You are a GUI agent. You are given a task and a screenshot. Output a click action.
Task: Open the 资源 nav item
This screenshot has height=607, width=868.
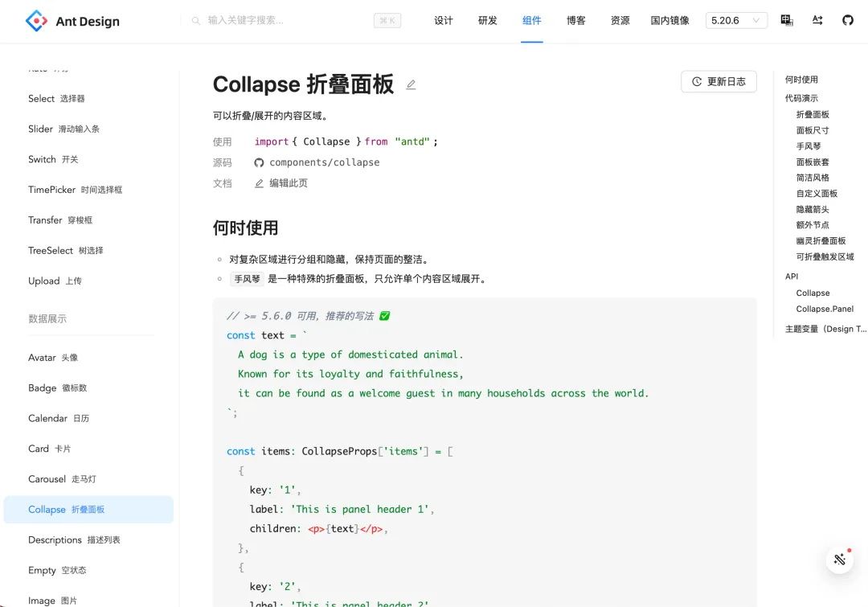620,20
